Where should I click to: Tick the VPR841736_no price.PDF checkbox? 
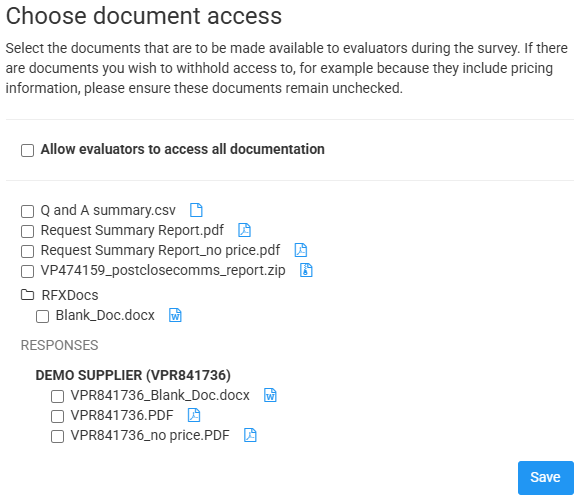(x=57, y=436)
